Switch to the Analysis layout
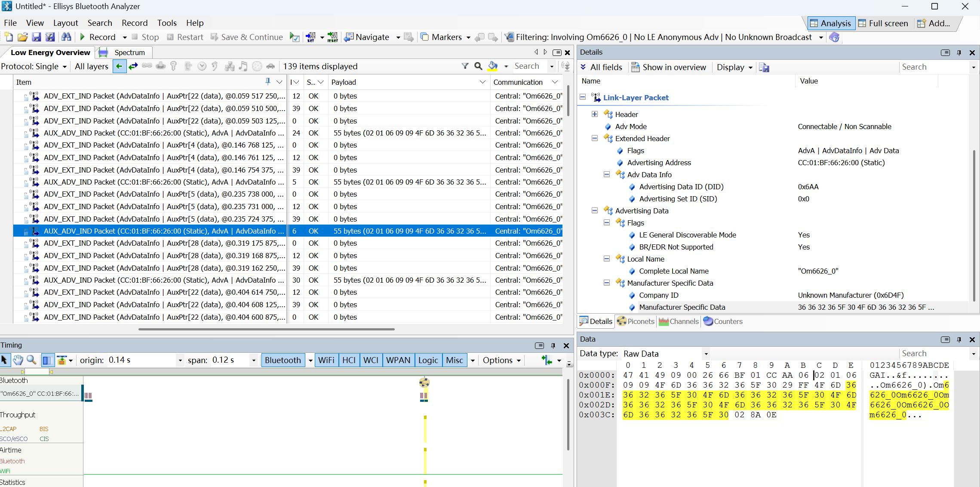The image size is (980, 487). pyautogui.click(x=830, y=23)
